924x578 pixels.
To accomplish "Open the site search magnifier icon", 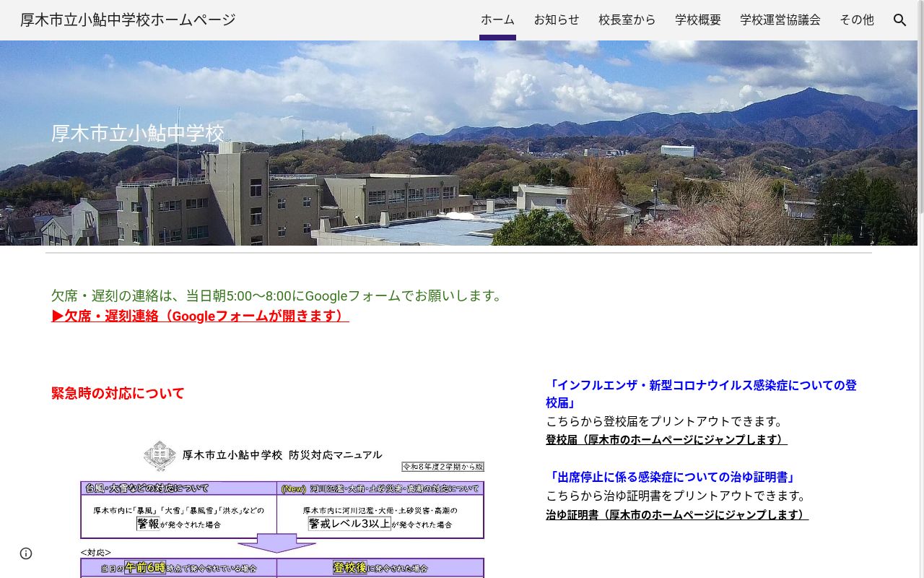I will 899,20.
